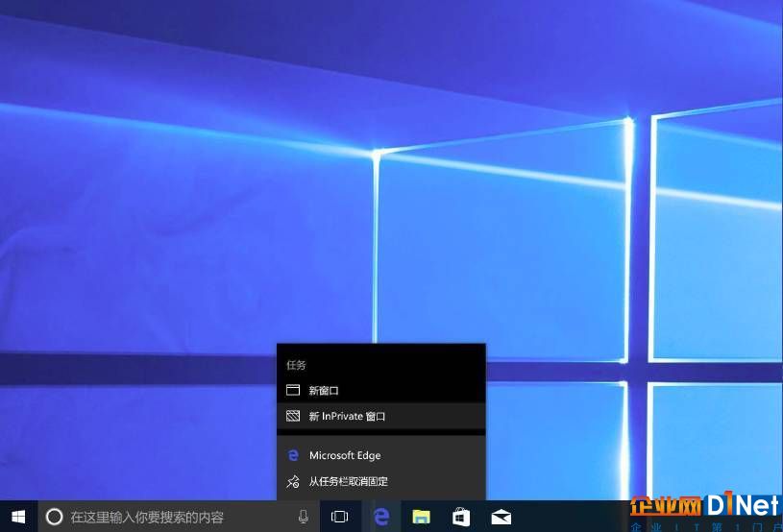
Task: Click the Microsoft Edge taskbar icon
Action: tap(381, 517)
